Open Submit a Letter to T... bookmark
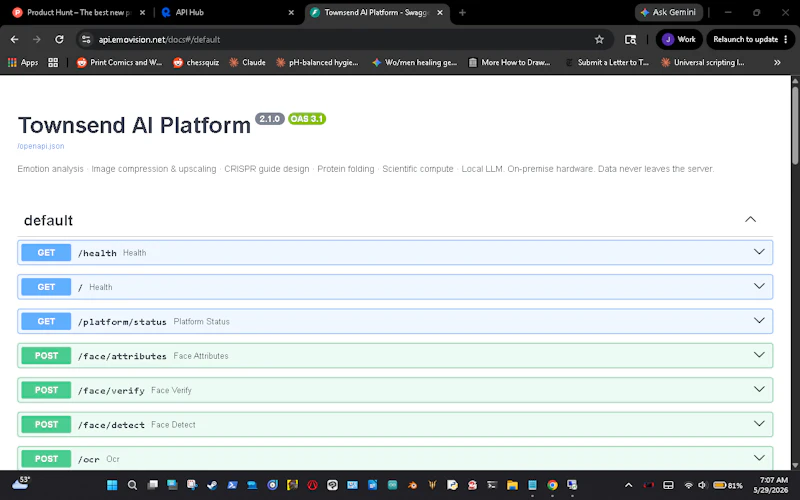 pyautogui.click(x=607, y=62)
